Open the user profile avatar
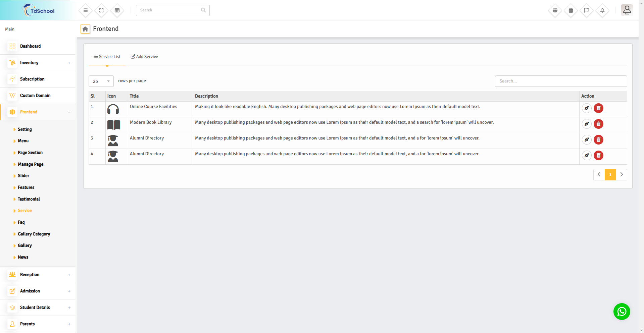This screenshot has width=644, height=333. 627,10
